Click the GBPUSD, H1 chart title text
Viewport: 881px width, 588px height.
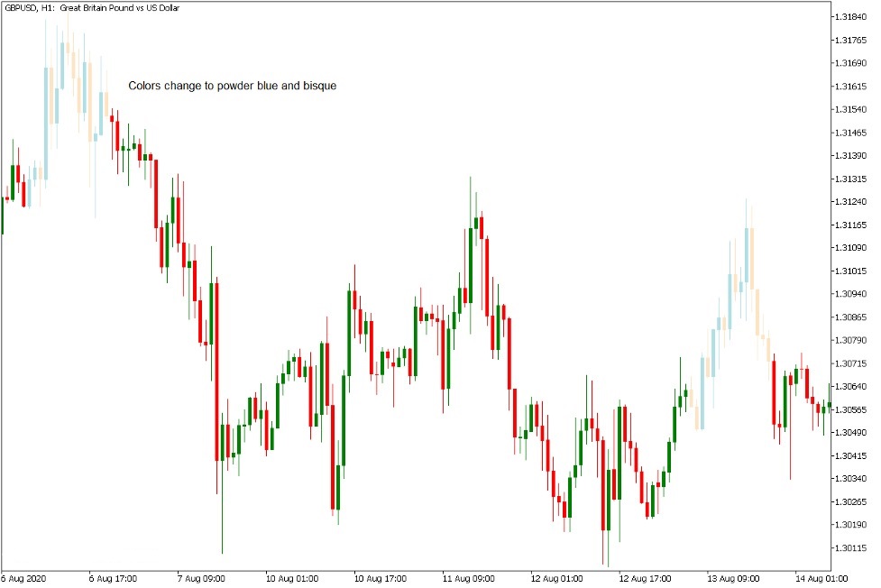point(92,8)
